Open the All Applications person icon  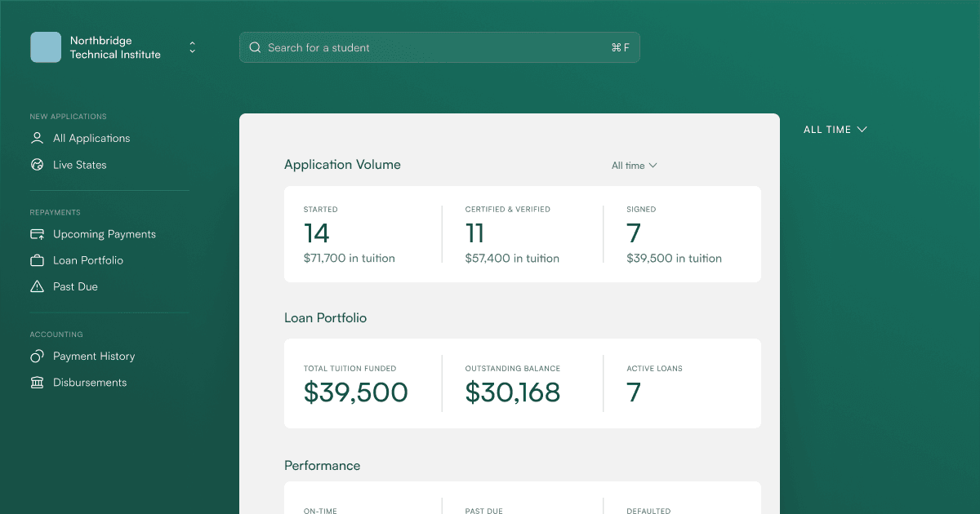tap(36, 138)
